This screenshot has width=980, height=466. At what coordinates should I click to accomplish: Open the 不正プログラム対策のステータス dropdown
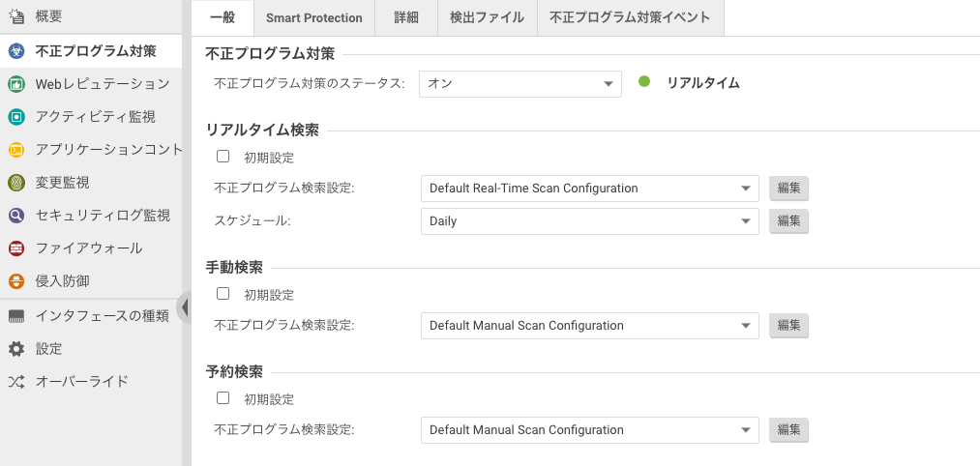coord(520,83)
